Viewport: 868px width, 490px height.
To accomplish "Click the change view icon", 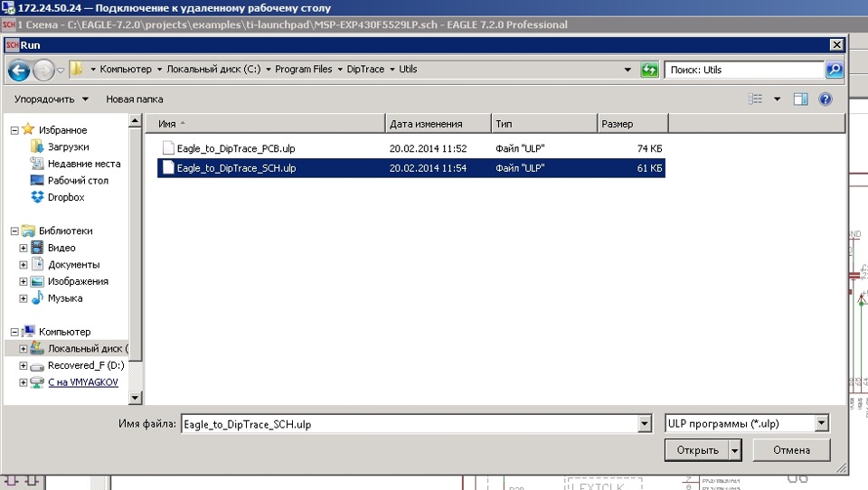I will tap(755, 99).
